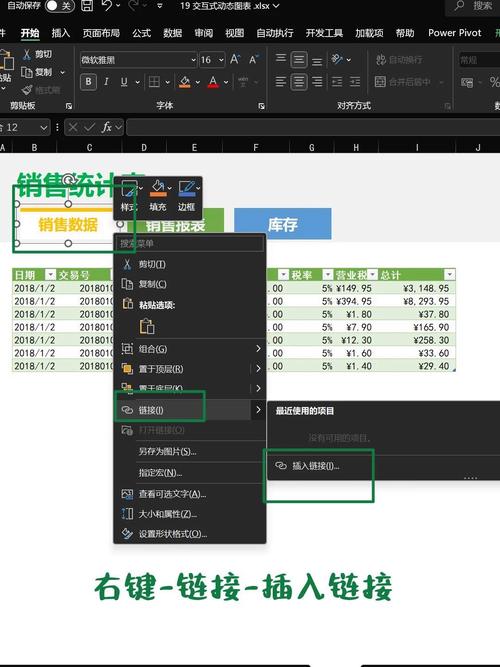Click in the formula bar
This screenshot has height=667, width=500.
point(313,127)
